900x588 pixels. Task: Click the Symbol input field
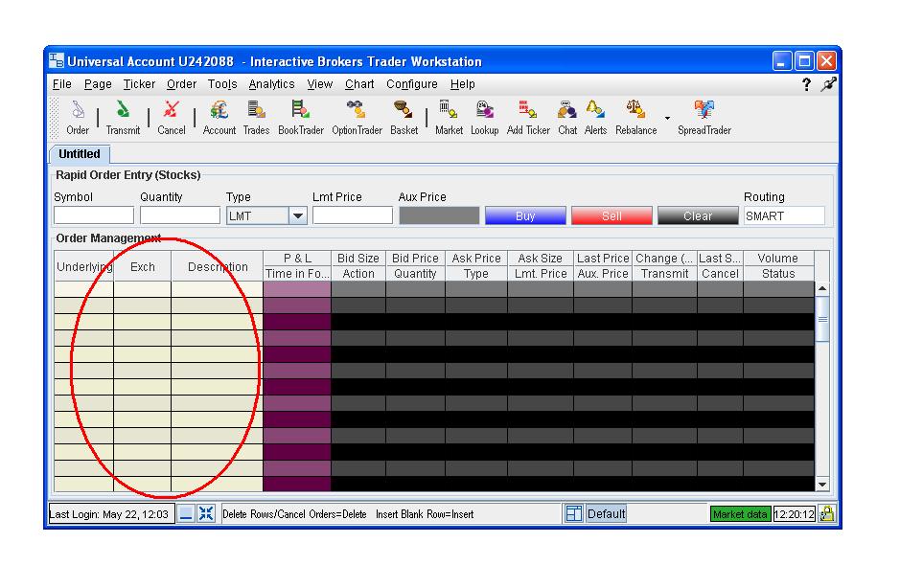click(x=94, y=215)
